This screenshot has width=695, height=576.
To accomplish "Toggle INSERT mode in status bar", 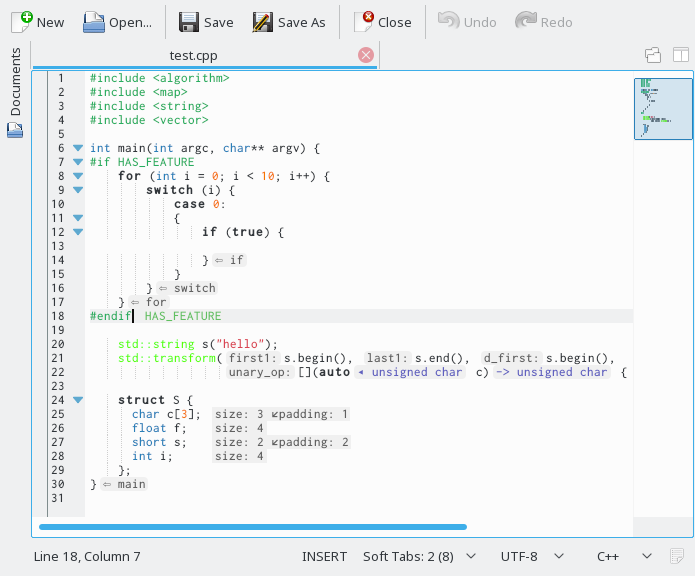I will point(324,556).
